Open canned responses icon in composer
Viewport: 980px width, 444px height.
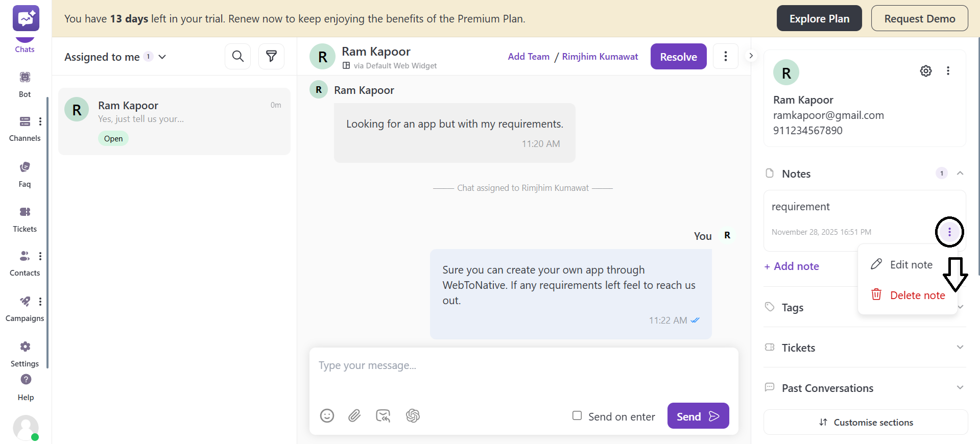click(x=383, y=416)
